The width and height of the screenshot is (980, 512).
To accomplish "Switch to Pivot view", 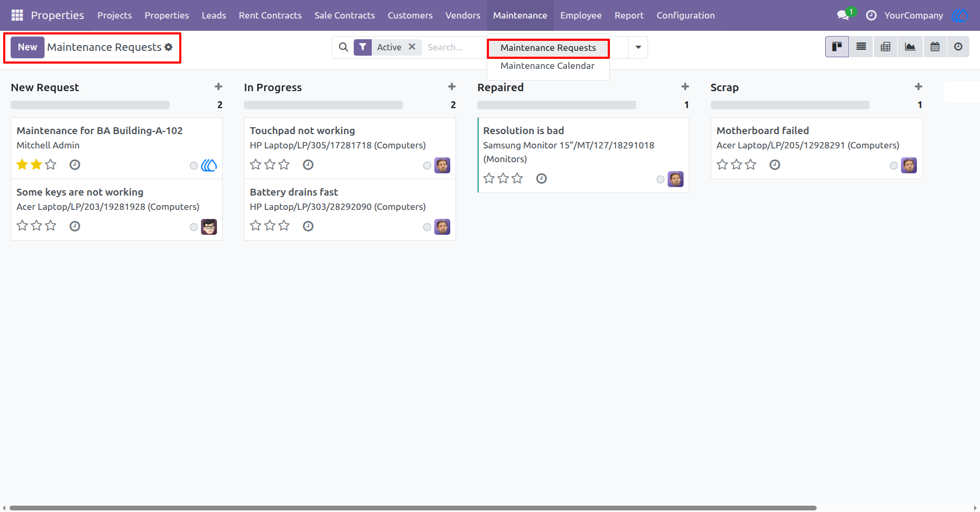I will [886, 47].
